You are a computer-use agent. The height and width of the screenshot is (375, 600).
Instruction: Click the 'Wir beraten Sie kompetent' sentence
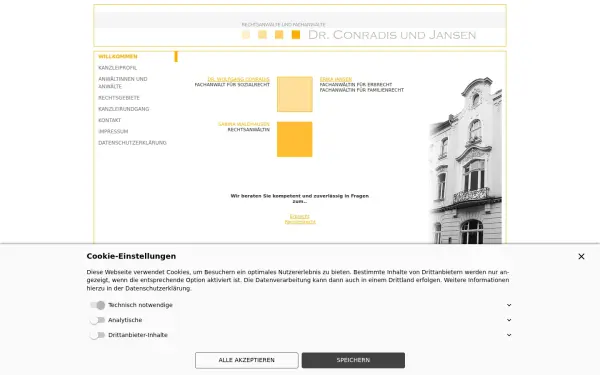coord(300,198)
